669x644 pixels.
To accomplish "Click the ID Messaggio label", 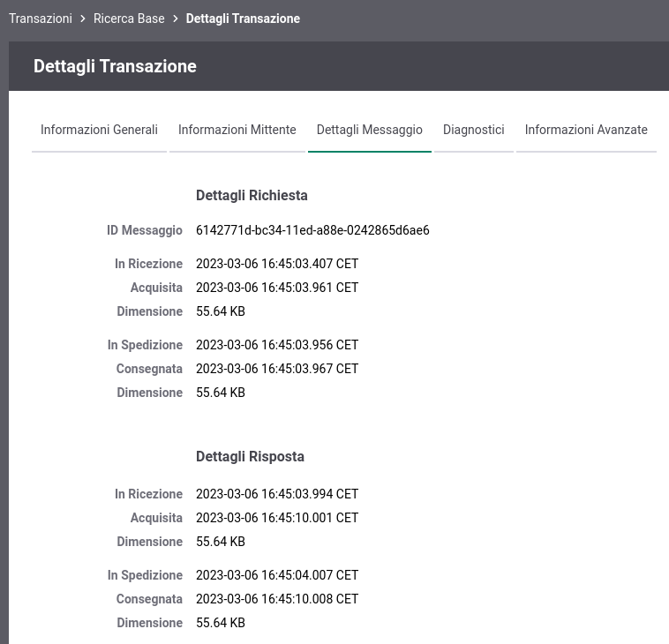I will coord(145,230).
